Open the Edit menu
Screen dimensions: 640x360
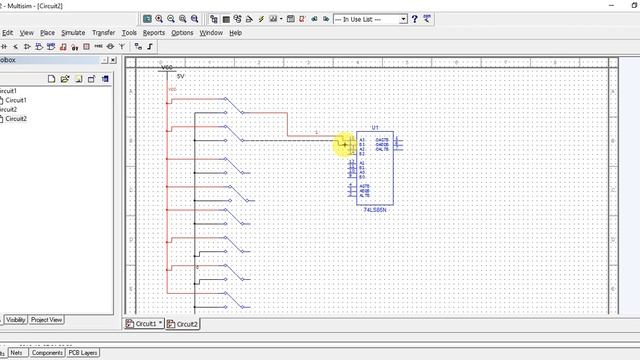(x=7, y=33)
